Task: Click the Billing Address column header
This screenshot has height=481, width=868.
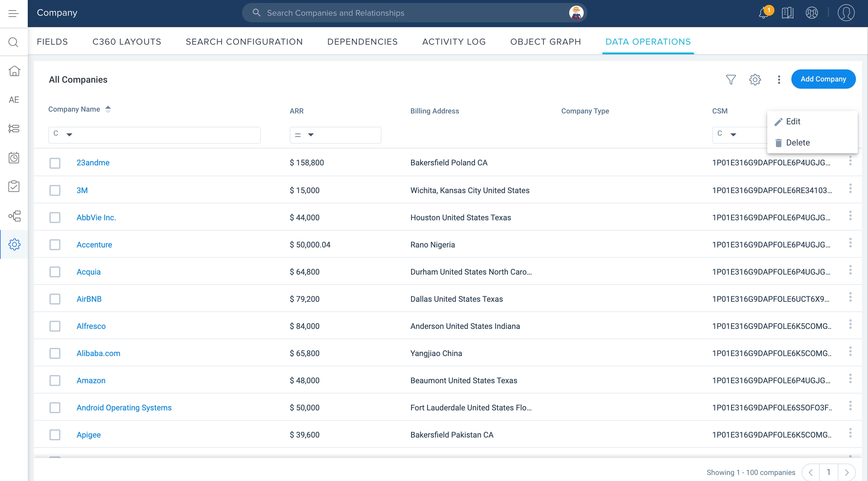Action: (435, 111)
